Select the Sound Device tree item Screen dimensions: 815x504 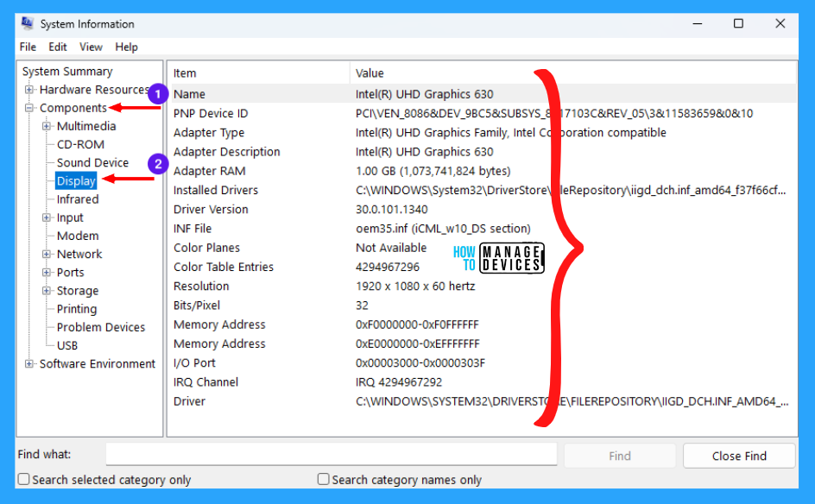[x=92, y=162]
